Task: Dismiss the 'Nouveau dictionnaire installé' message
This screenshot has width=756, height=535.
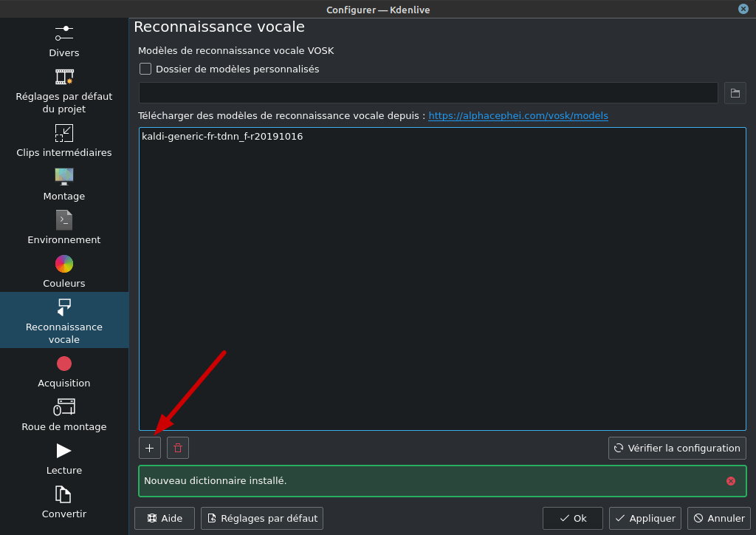Action: click(731, 481)
